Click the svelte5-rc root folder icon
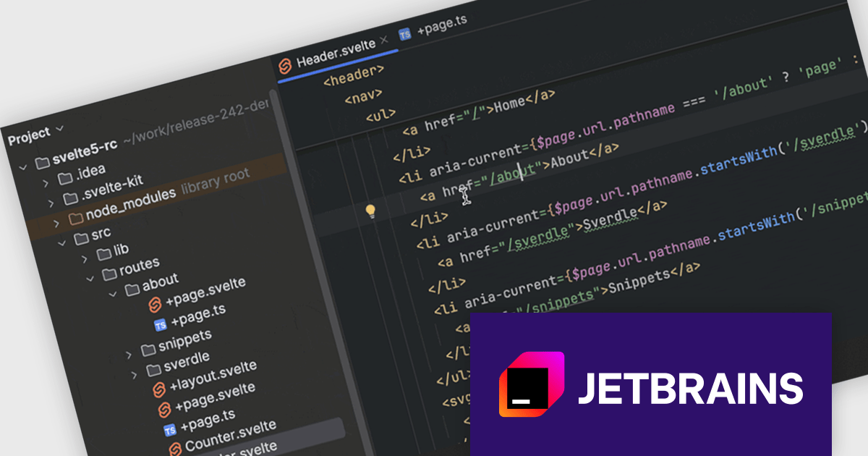868x456 pixels. point(43,163)
